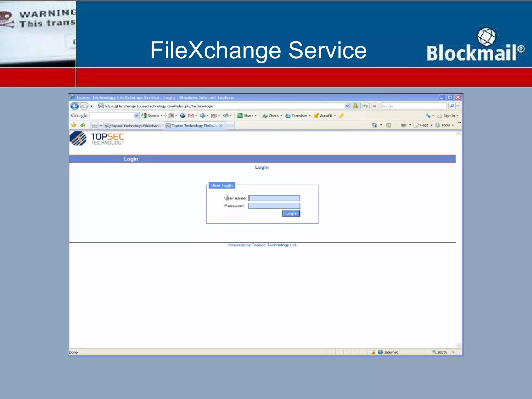The image size is (532, 399).
Task: Click the blue plus icon in Google toolbar
Action: pos(203,116)
